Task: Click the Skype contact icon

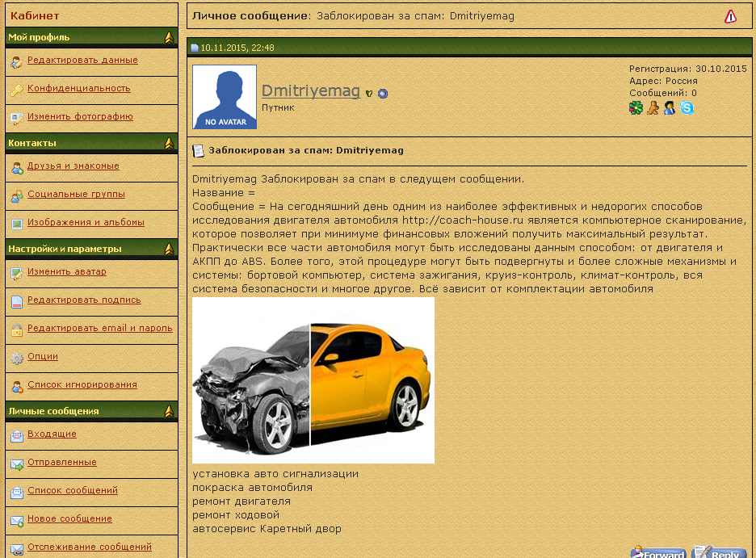Action: pos(687,108)
